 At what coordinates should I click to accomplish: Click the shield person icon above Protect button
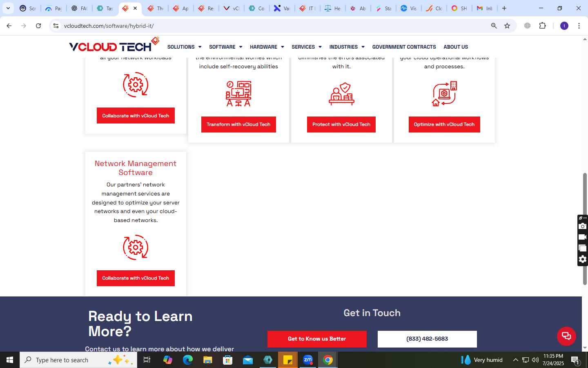(341, 94)
